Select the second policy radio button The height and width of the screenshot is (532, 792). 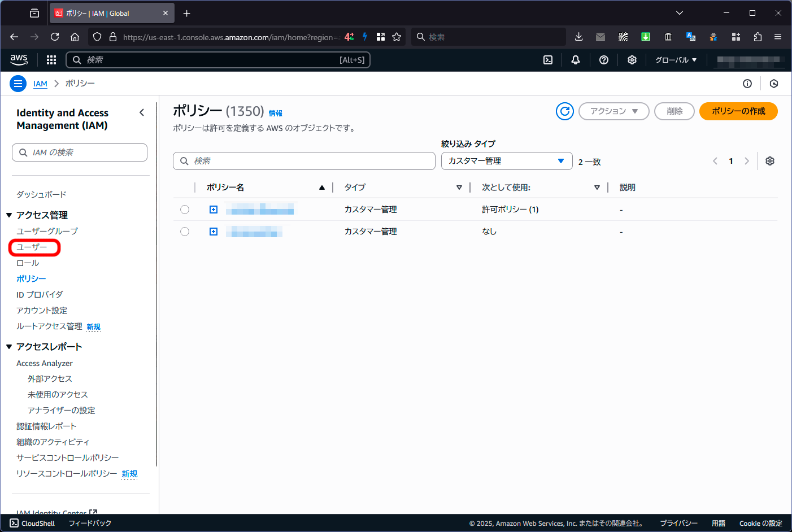pyautogui.click(x=185, y=232)
